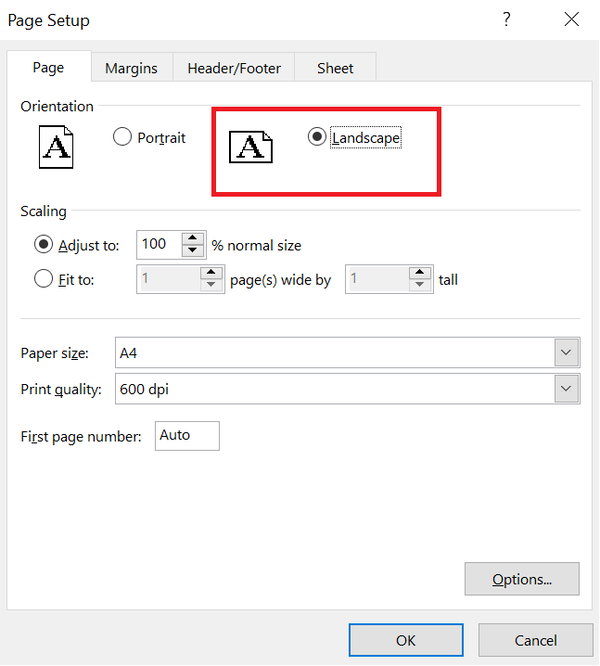Viewport: 600px width, 666px height.
Task: Click the "Print quality:" label
Action: tap(61, 389)
